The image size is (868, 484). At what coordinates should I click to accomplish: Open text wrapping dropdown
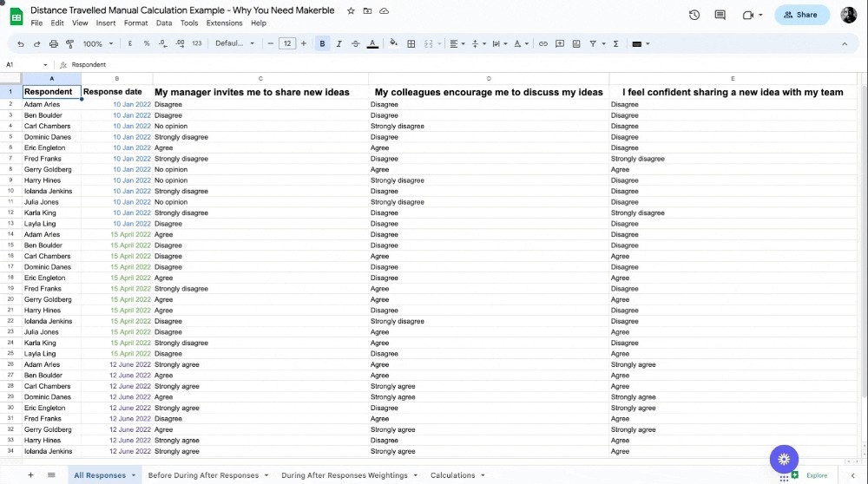pos(499,43)
